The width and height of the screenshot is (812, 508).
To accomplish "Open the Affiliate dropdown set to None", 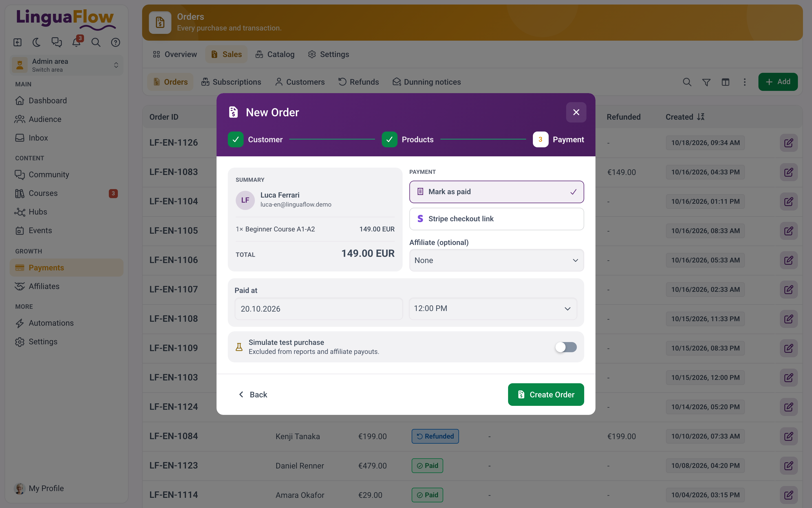I will click(497, 260).
